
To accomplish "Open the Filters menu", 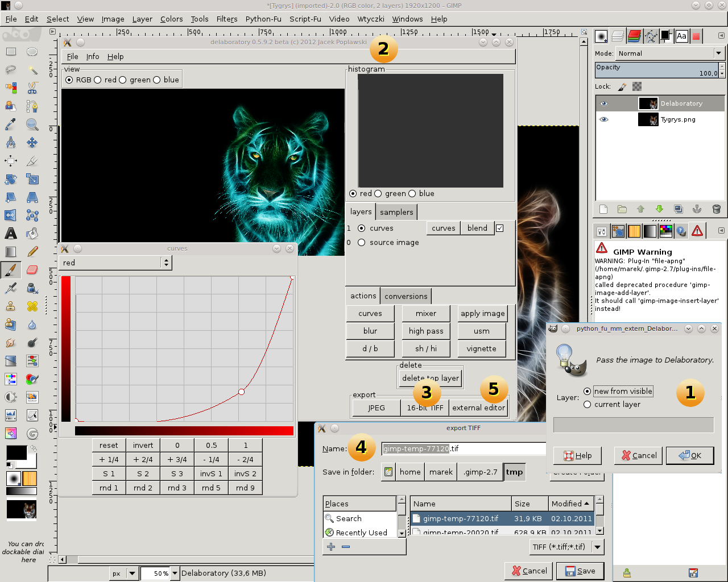I will pos(227,19).
